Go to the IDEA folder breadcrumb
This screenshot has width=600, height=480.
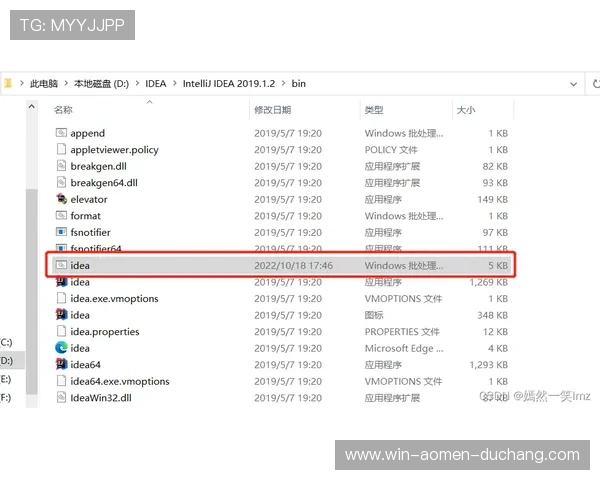point(156,83)
